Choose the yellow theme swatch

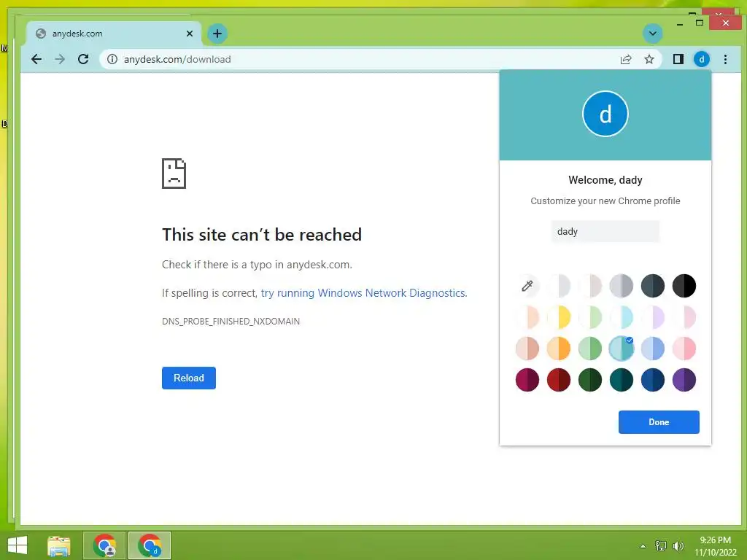click(x=558, y=317)
